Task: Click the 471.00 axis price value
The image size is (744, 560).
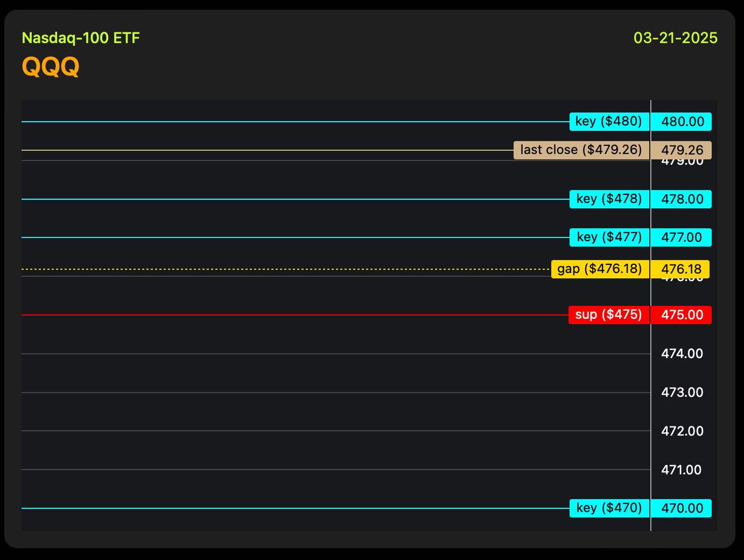Action: coord(682,470)
